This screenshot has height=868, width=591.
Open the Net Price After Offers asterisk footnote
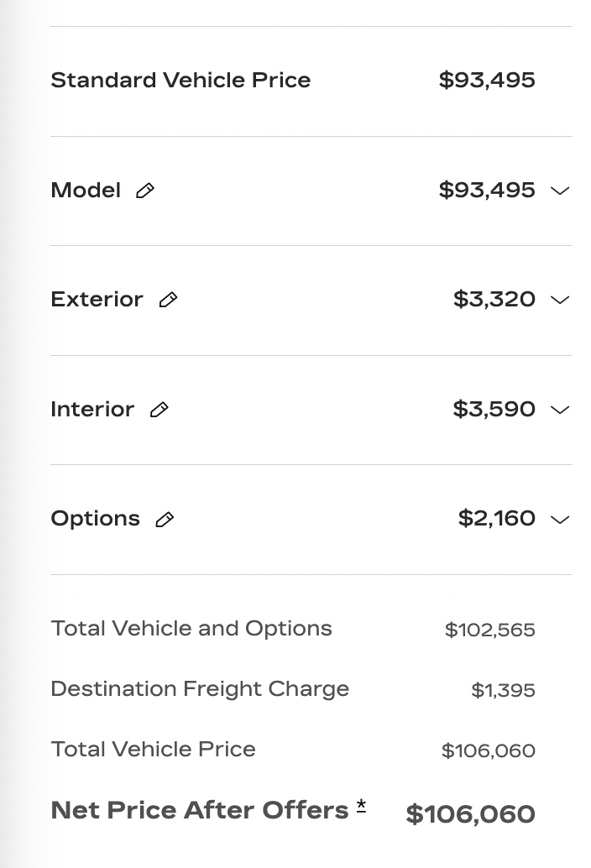(x=361, y=805)
